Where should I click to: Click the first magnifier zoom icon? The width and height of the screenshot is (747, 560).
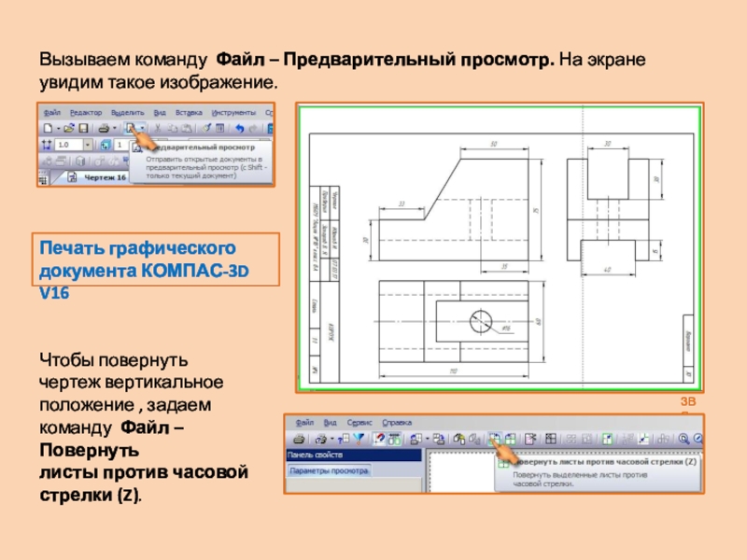684,439
